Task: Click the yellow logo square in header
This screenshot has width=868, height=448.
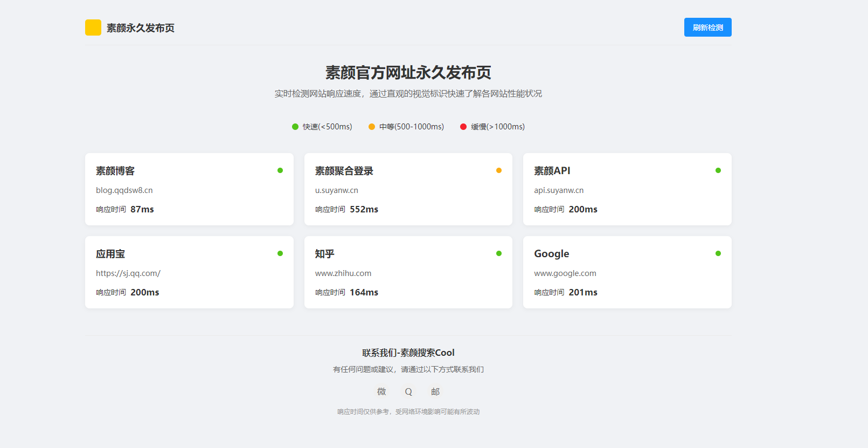Action: (x=93, y=27)
